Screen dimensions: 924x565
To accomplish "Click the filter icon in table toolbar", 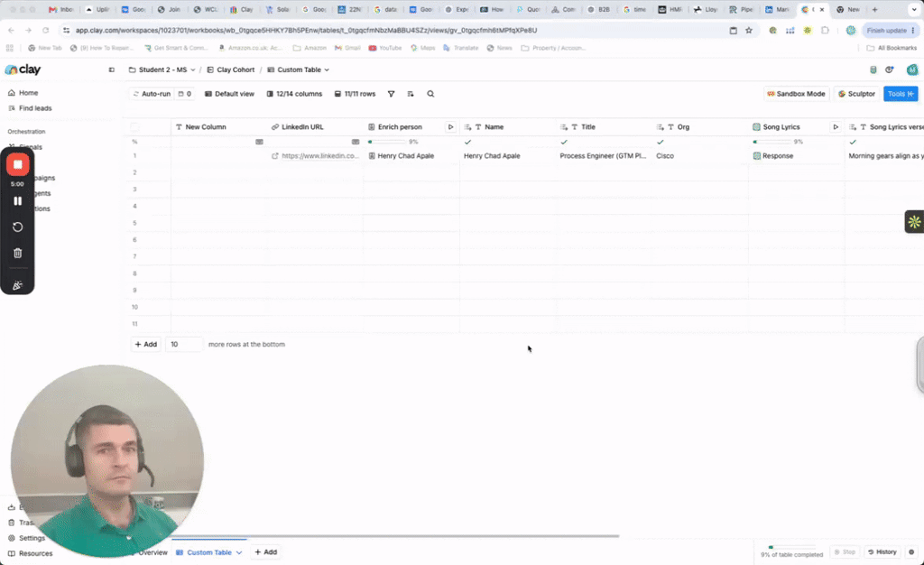I will click(391, 94).
